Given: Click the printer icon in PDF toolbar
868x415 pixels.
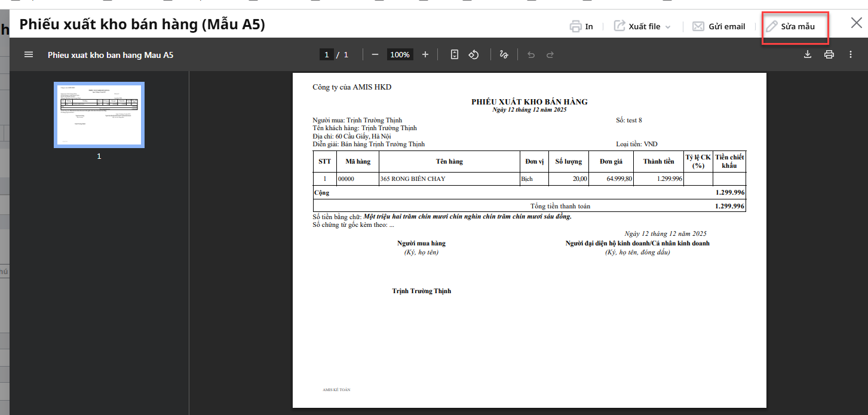Looking at the screenshot, I should (x=829, y=54).
